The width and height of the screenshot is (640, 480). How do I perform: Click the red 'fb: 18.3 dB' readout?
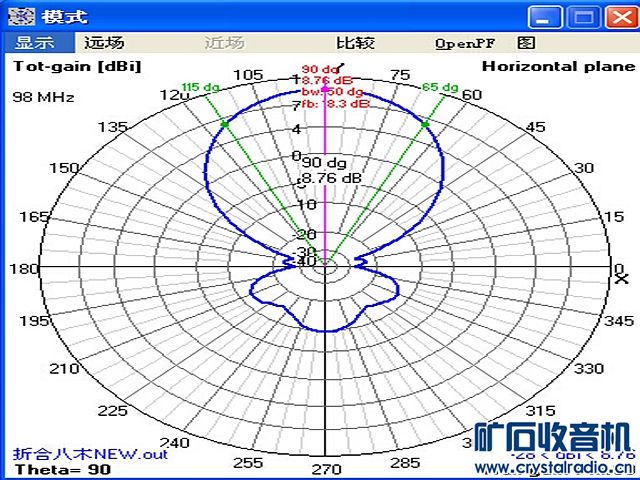[336, 103]
